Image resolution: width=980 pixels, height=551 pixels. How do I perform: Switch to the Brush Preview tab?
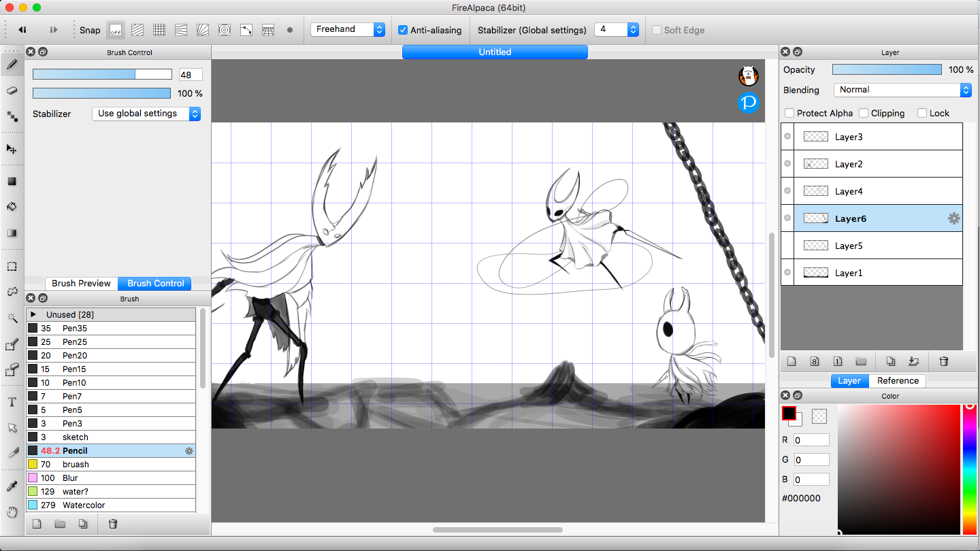point(81,284)
